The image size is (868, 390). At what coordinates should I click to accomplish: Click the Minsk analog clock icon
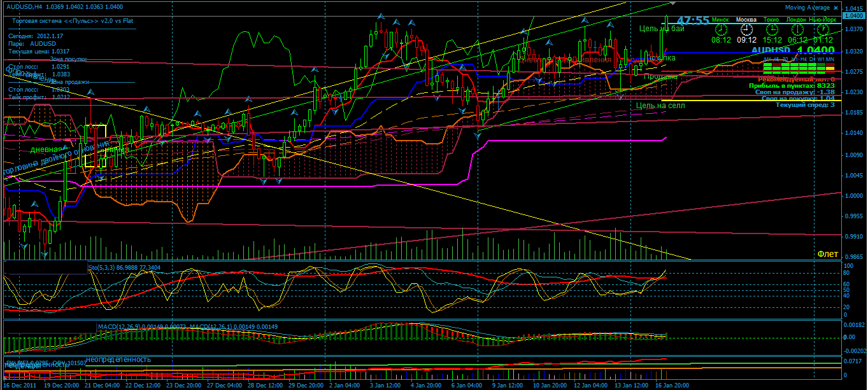721,29
